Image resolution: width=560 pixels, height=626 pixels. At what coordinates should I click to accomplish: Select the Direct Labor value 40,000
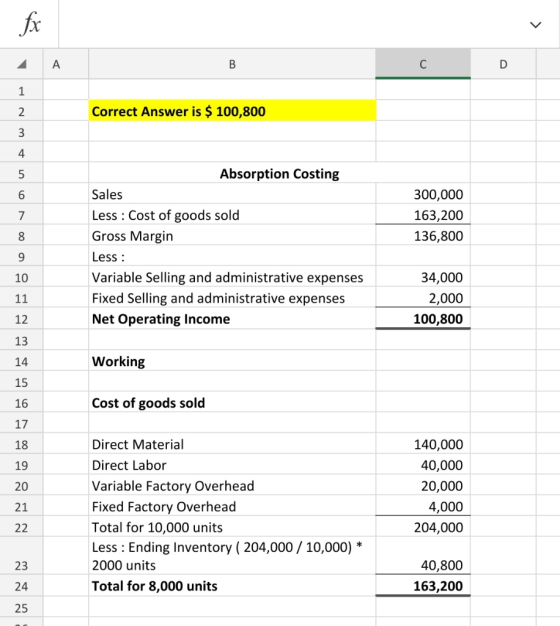coord(423,465)
